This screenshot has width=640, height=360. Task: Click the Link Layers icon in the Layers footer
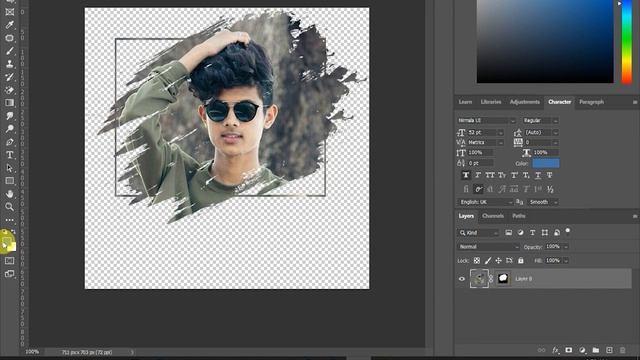coord(542,350)
